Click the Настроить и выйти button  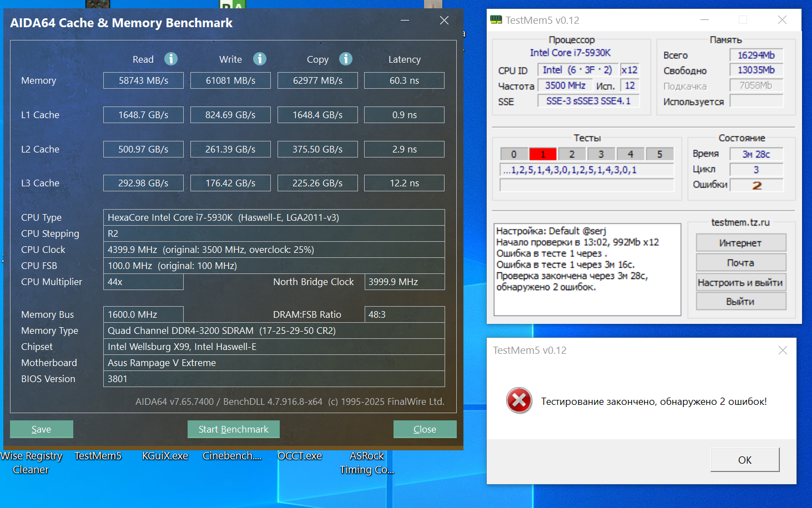coord(741,282)
